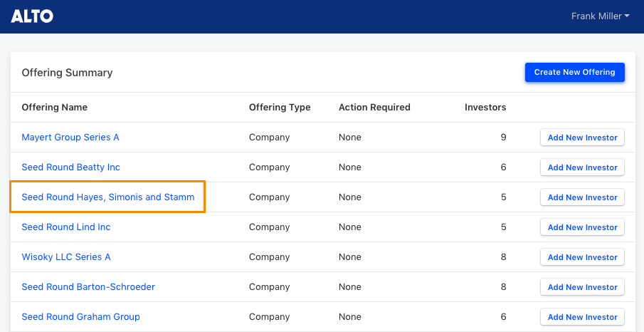Viewport: 644px width, 332px height.
Task: Click the Create New Offering button
Action: click(x=574, y=72)
